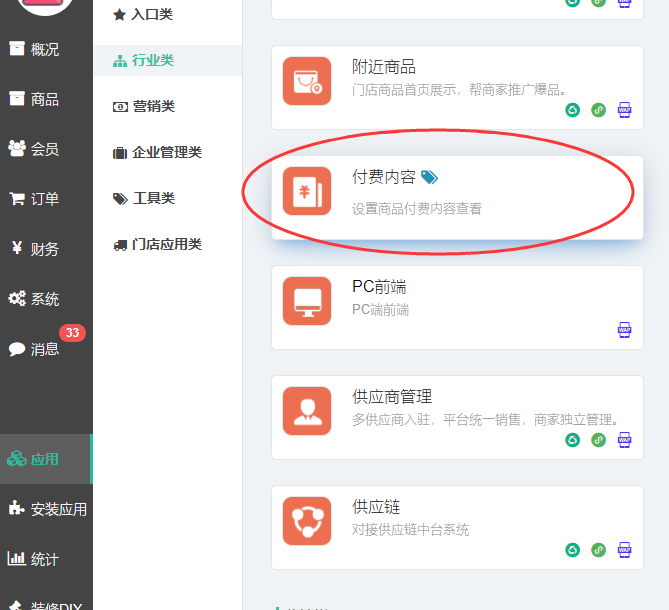
Task: Click the teal mini-program icon on 供应商管理 card
Action: 573,440
